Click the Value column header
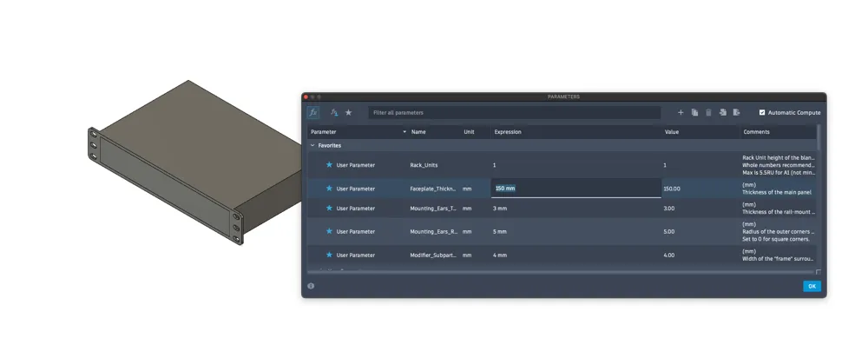This screenshot has width=868, height=345. tap(672, 132)
